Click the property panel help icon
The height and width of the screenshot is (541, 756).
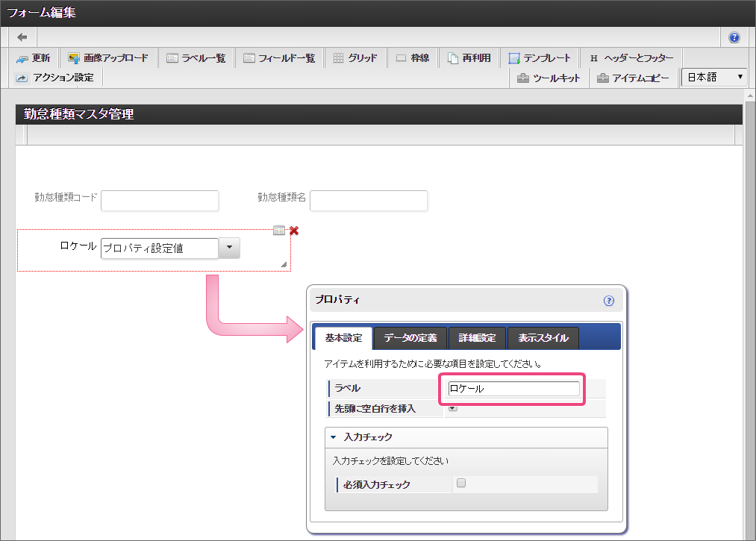pyautogui.click(x=608, y=301)
